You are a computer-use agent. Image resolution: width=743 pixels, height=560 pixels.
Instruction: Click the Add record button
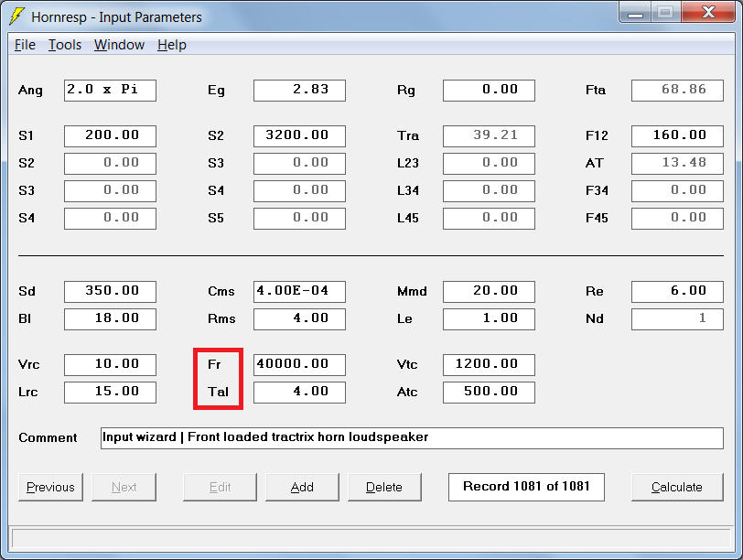302,487
